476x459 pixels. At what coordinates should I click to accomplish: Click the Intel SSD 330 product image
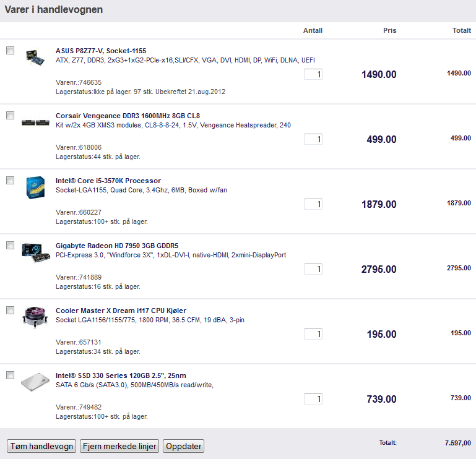pos(35,382)
